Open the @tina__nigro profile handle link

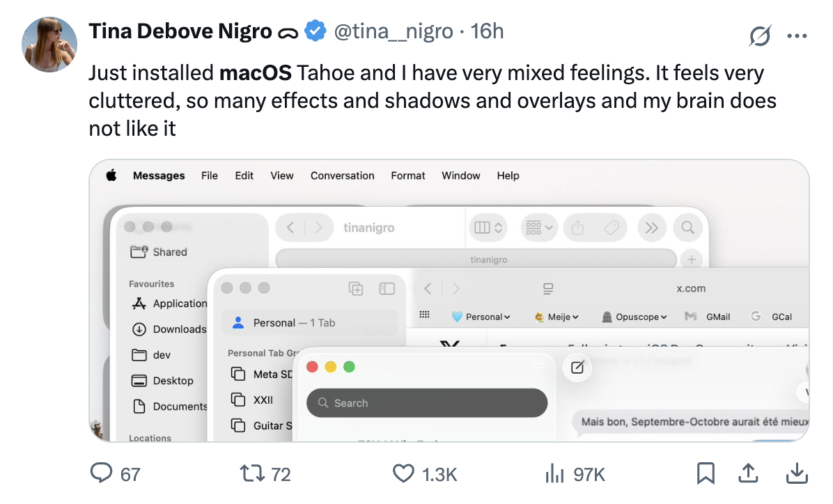pos(394,31)
